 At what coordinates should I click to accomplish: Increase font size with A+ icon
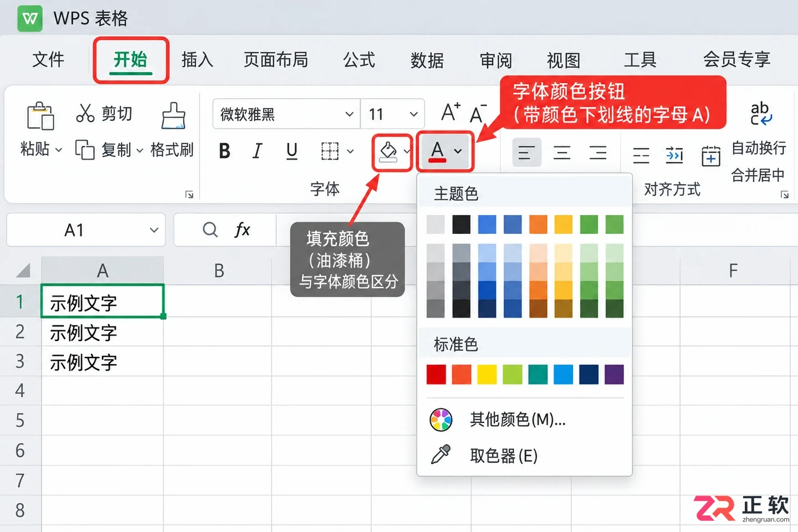(x=451, y=112)
